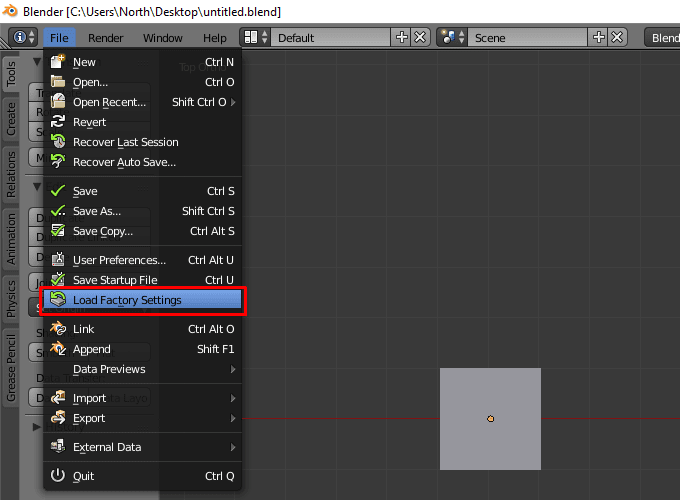Image resolution: width=680 pixels, height=500 pixels.
Task: Switch to the Create sidebar tab
Action: (11, 118)
